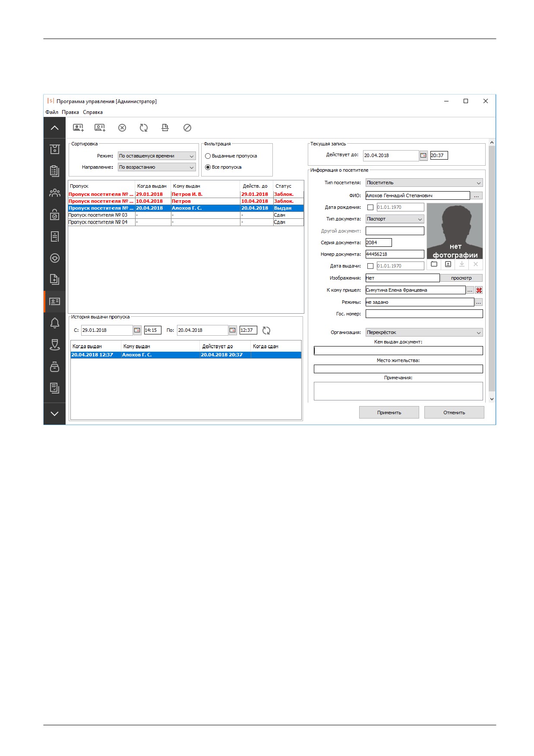
Task: Select the Все пропуска filter radio
Action: pos(208,167)
